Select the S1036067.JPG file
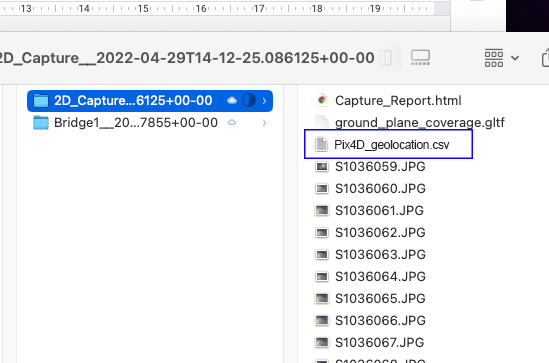Viewport: 549px width, 363px height. (379, 342)
